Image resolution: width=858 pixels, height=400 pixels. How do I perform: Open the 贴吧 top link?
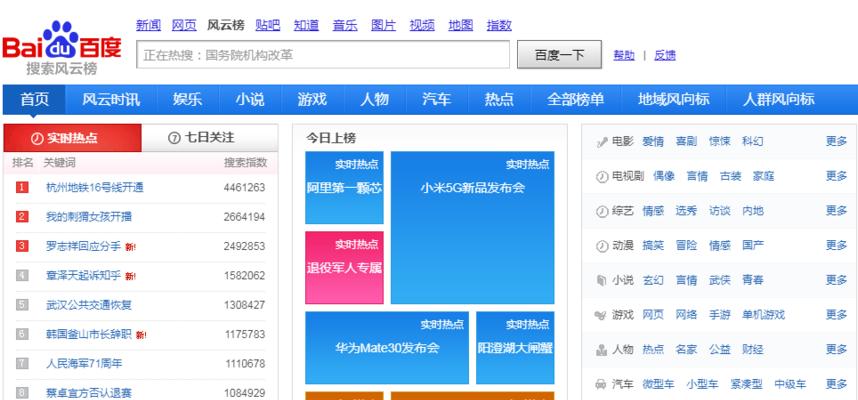(268, 25)
